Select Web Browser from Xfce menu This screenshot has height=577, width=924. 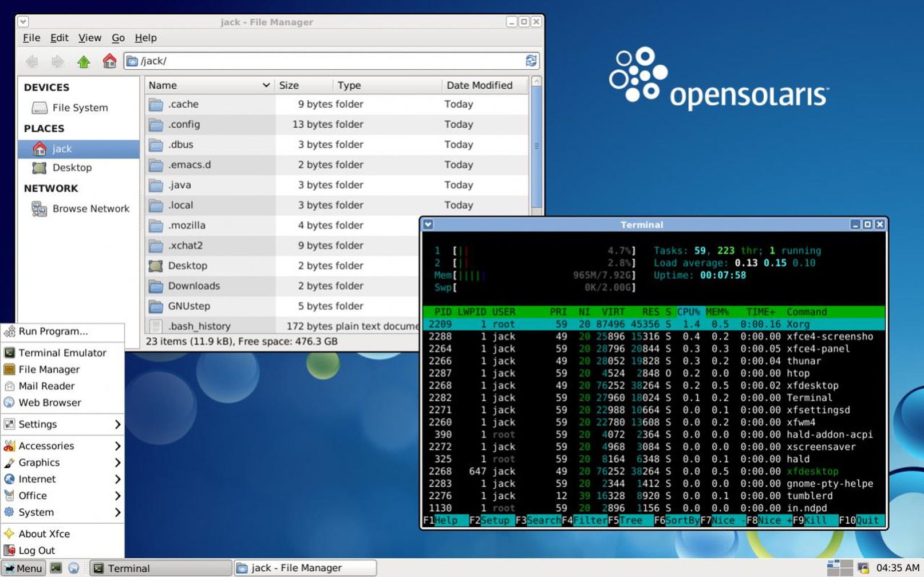click(x=62, y=403)
